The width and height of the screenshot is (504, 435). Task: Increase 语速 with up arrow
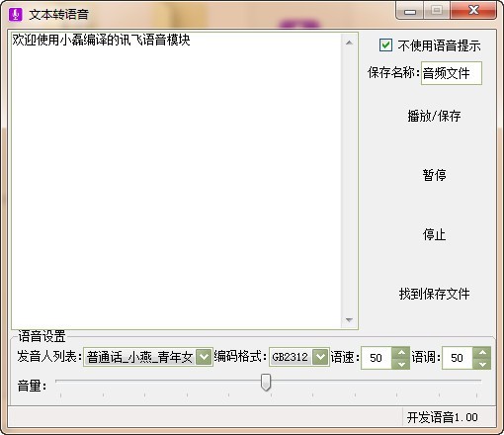401,353
